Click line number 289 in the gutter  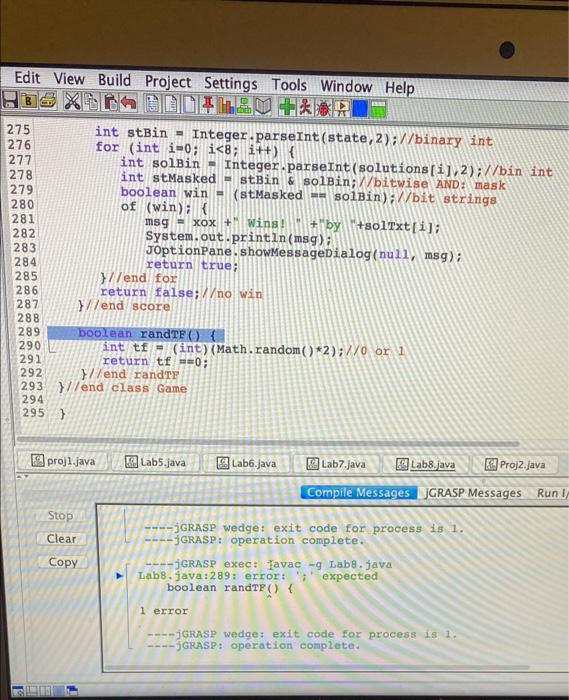(x=29, y=332)
